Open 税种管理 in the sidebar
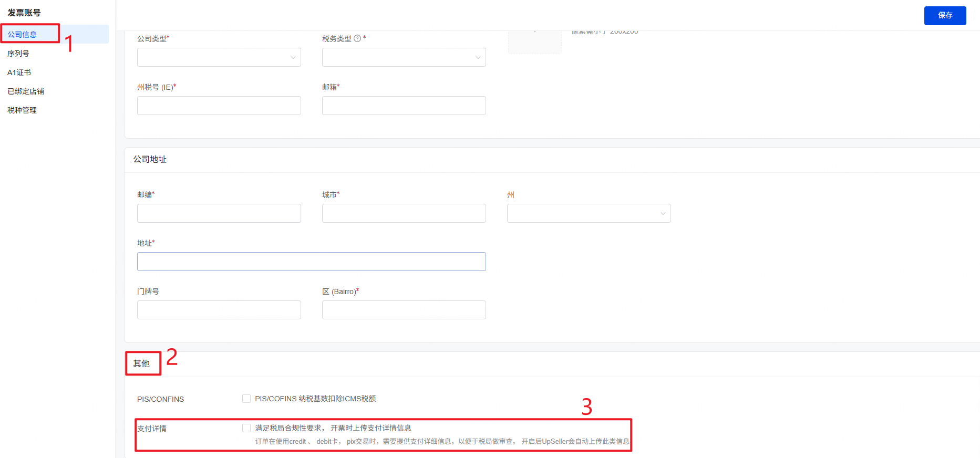 click(55, 110)
